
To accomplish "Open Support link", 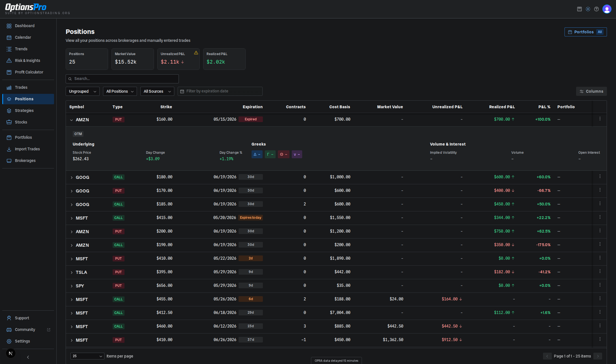I will [x=28, y=318].
